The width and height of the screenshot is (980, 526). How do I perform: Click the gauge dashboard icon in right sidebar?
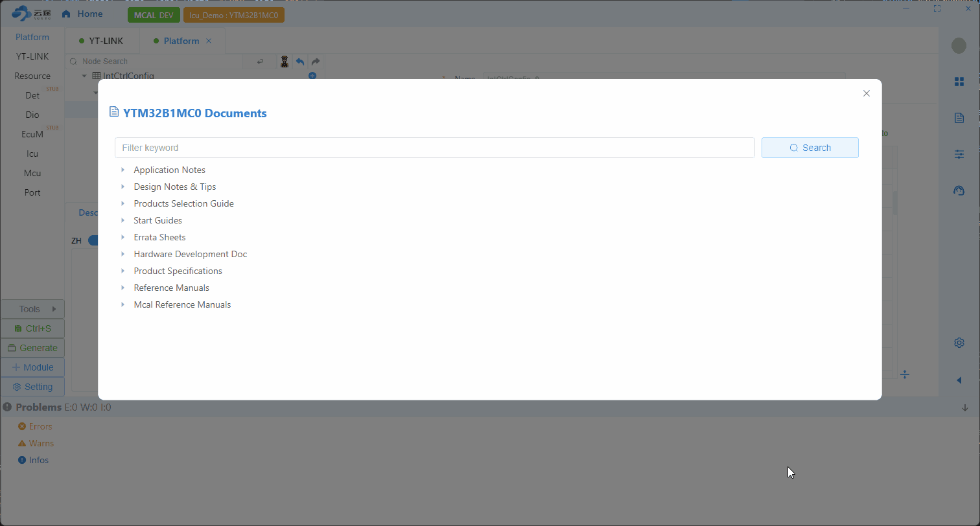959,190
